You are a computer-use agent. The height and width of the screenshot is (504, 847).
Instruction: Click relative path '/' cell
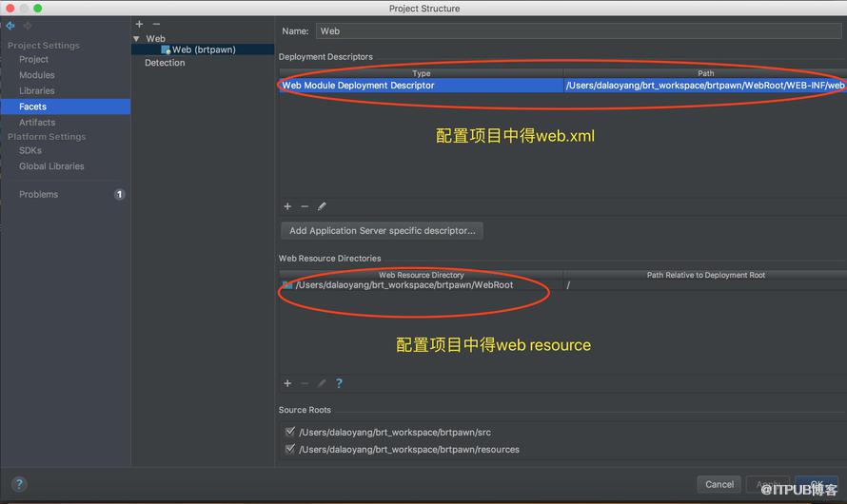click(705, 285)
